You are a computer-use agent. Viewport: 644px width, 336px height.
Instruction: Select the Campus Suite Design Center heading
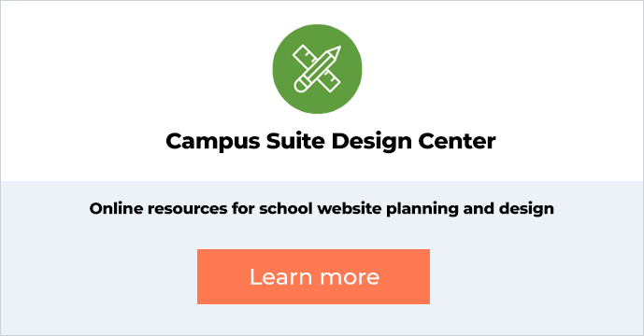point(331,142)
